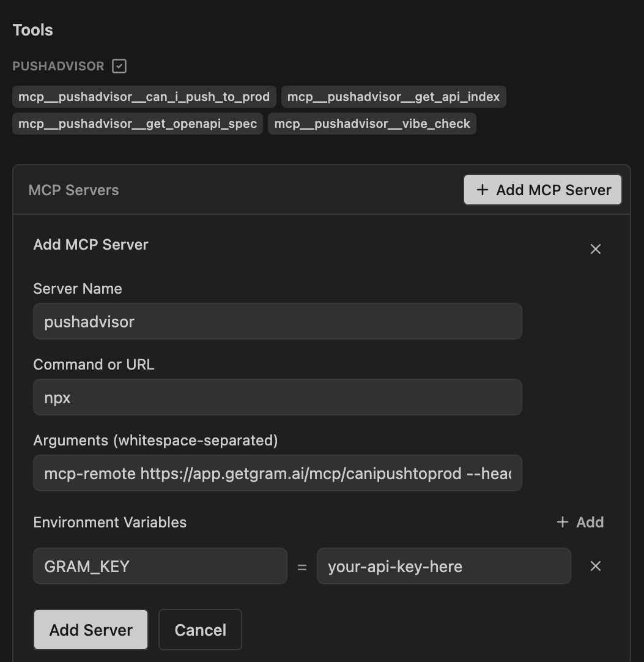The image size is (644, 662).
Task: Remove the GRAM_KEY environment variable
Action: tap(596, 566)
